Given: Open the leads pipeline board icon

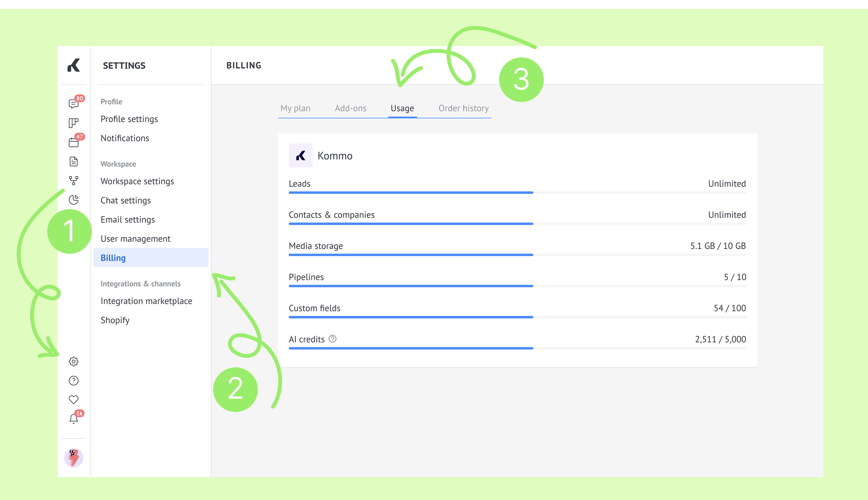Looking at the screenshot, I should pos(73,123).
